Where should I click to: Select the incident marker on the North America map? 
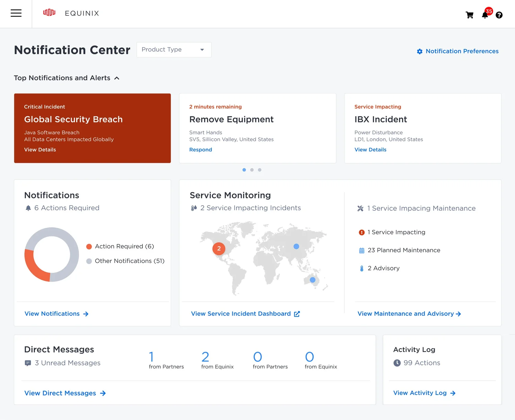click(x=219, y=248)
